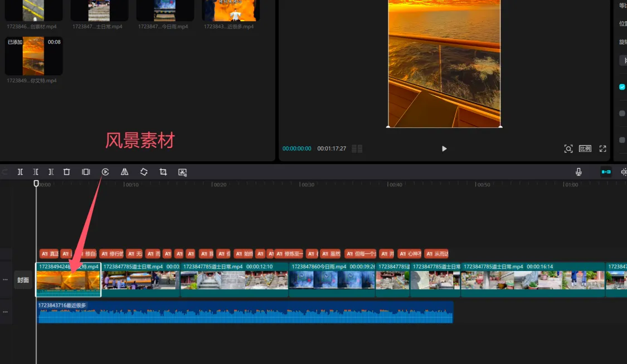Play the video preview
The width and height of the screenshot is (627, 364).
444,149
